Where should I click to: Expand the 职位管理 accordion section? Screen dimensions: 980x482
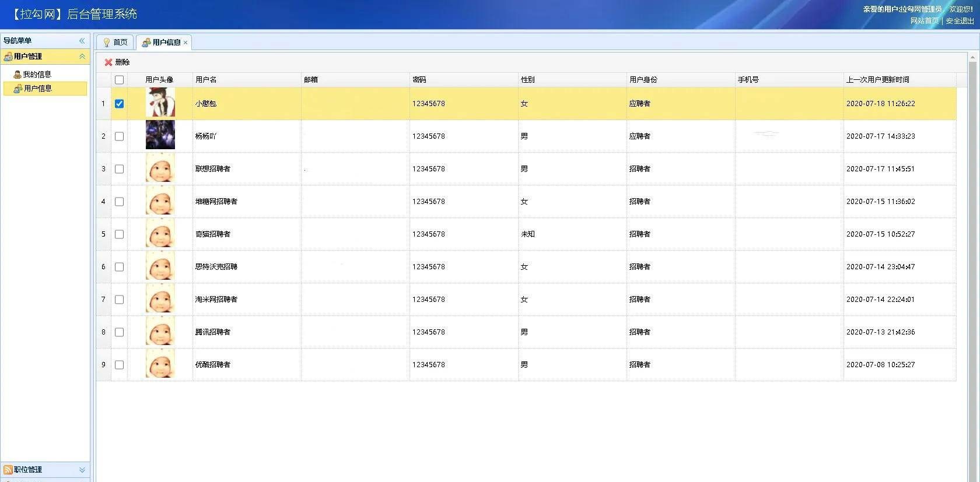pos(82,470)
